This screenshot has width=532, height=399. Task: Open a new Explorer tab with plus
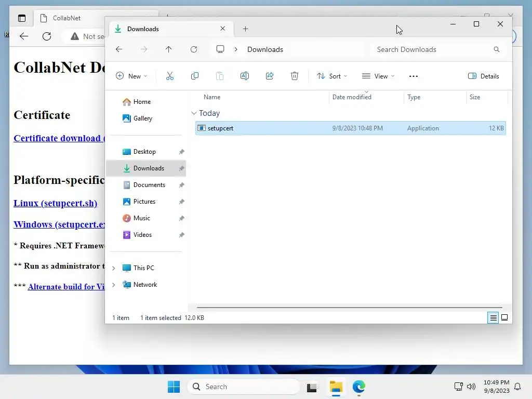coord(245,29)
